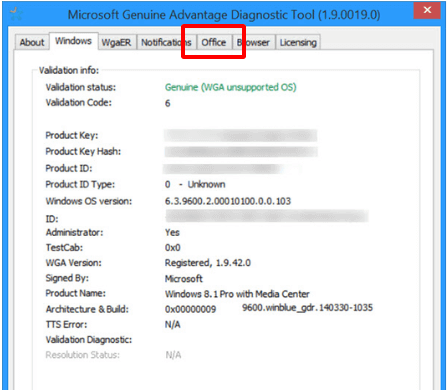Image resolution: width=447 pixels, height=390 pixels.
Task: Click the 'Validation info:' group heading
Action: (x=69, y=70)
